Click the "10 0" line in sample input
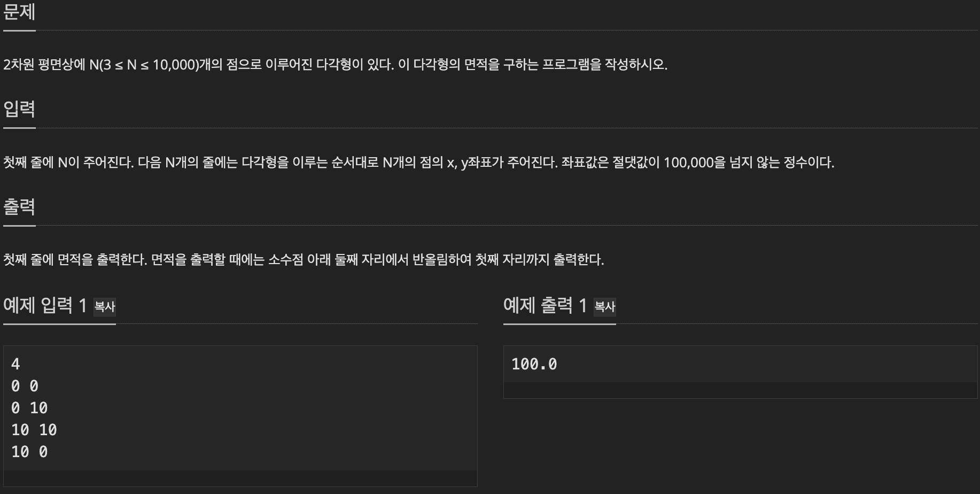 tap(29, 452)
